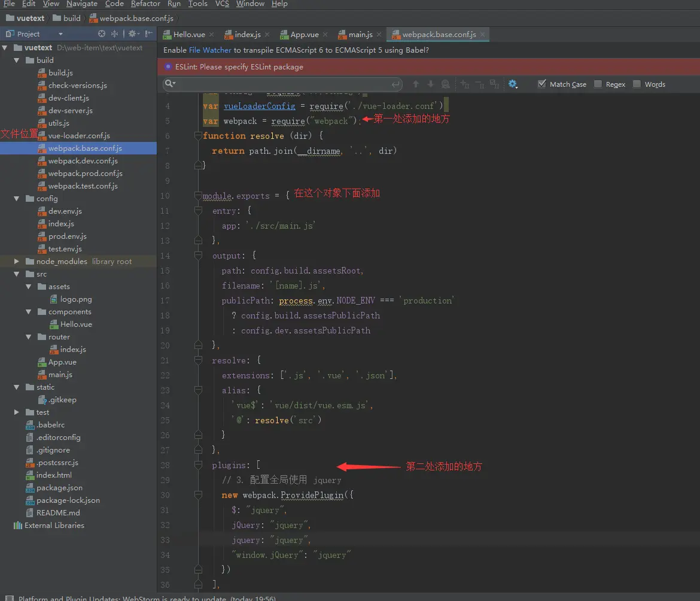Close the webpack.base.conf.js tab
The height and width of the screenshot is (601, 700).
point(483,34)
